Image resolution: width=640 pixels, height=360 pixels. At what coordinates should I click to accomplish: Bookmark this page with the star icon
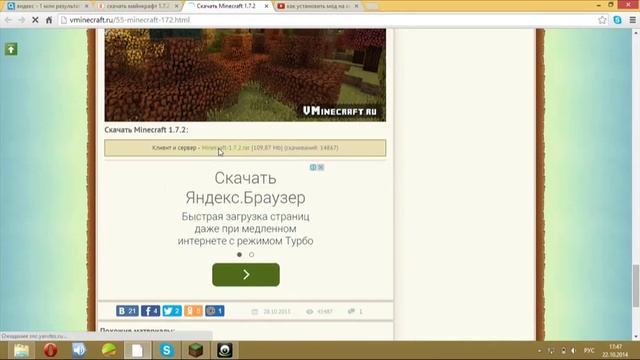602,20
